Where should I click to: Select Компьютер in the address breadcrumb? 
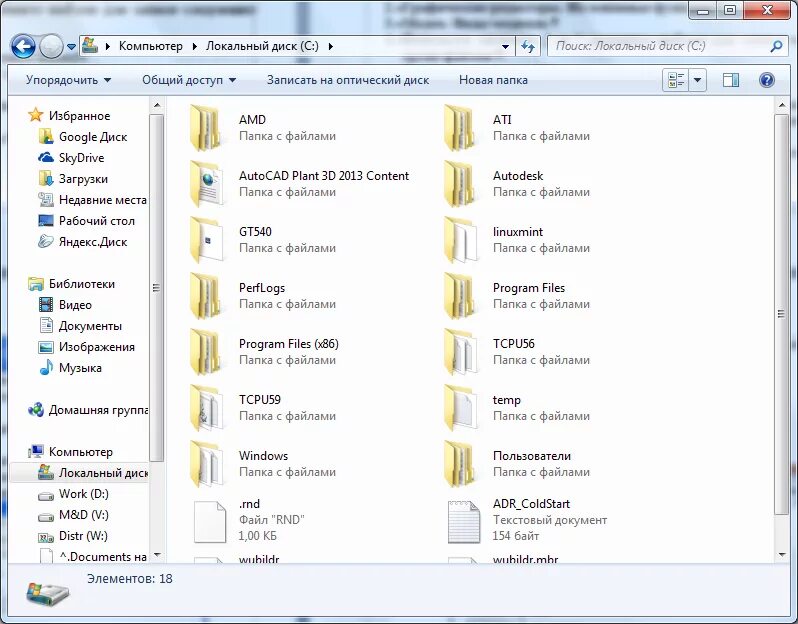[151, 46]
